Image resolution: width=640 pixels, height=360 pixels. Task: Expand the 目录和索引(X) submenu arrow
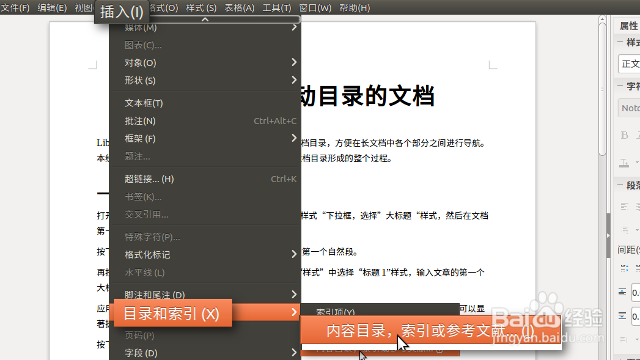(x=294, y=313)
